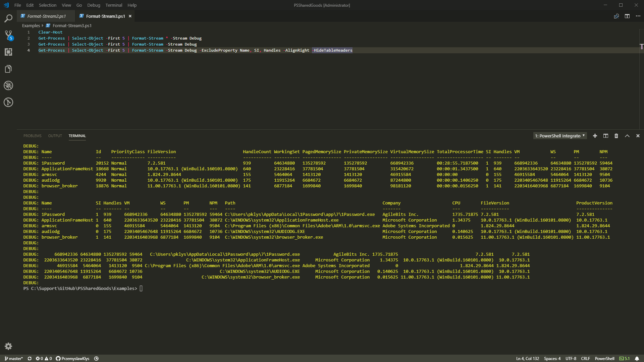
Task: Open the Terminal menu
Action: pos(113,5)
